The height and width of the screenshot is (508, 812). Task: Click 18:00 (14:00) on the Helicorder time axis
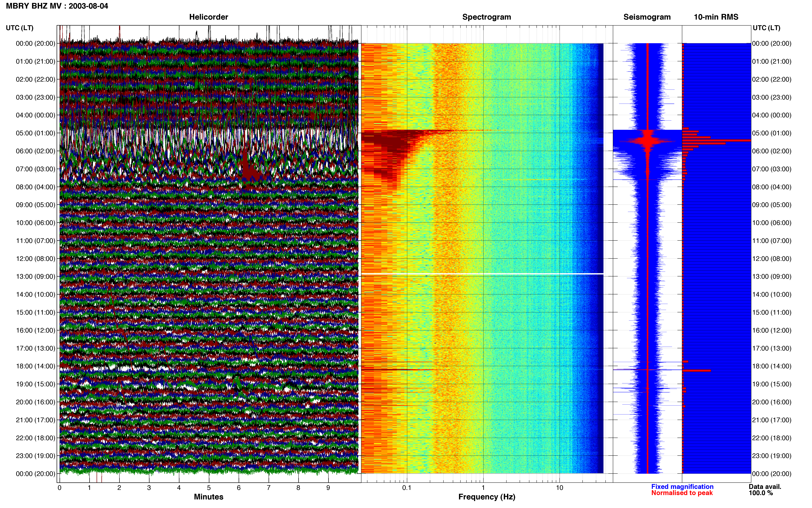tap(36, 366)
